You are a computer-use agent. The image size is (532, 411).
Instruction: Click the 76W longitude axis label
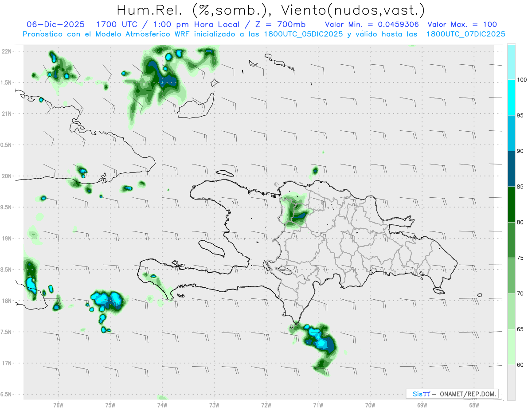point(59,405)
